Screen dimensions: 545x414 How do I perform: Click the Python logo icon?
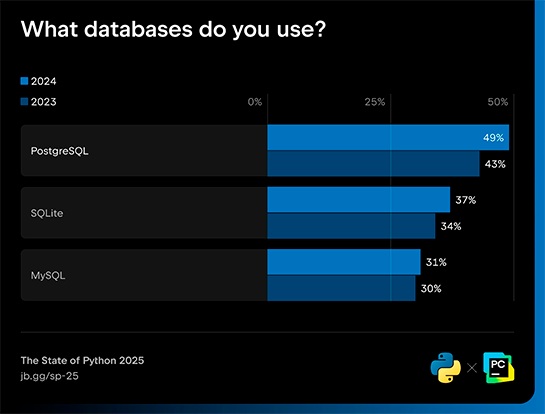tap(446, 368)
